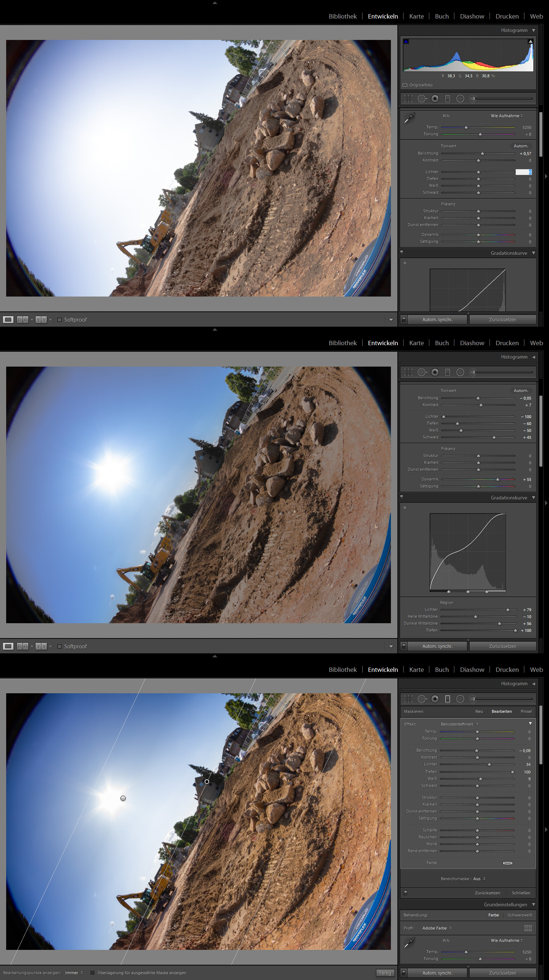Click the highlighted Lichter value field
The image size is (549, 980).
pyautogui.click(x=523, y=172)
